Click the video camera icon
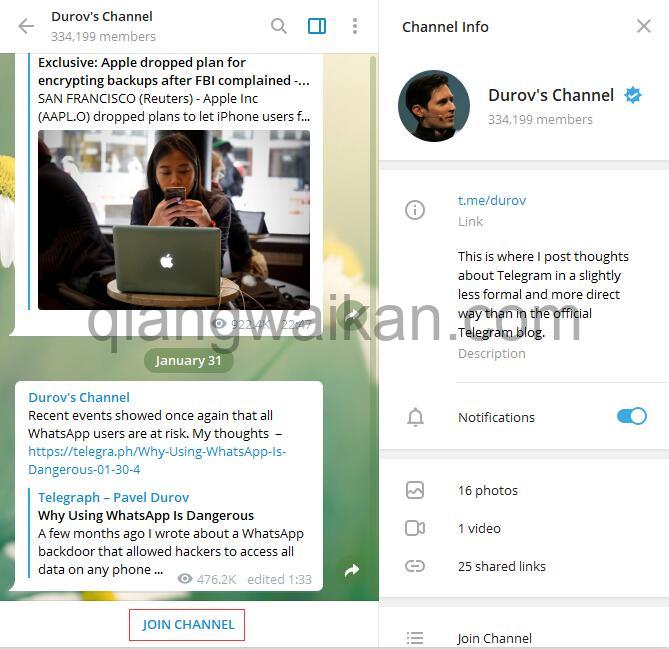Viewport: 669px width, 649px height. [415, 528]
